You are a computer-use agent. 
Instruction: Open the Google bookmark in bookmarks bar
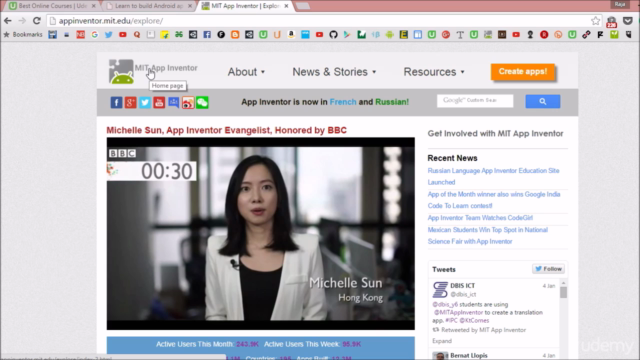tap(95, 35)
